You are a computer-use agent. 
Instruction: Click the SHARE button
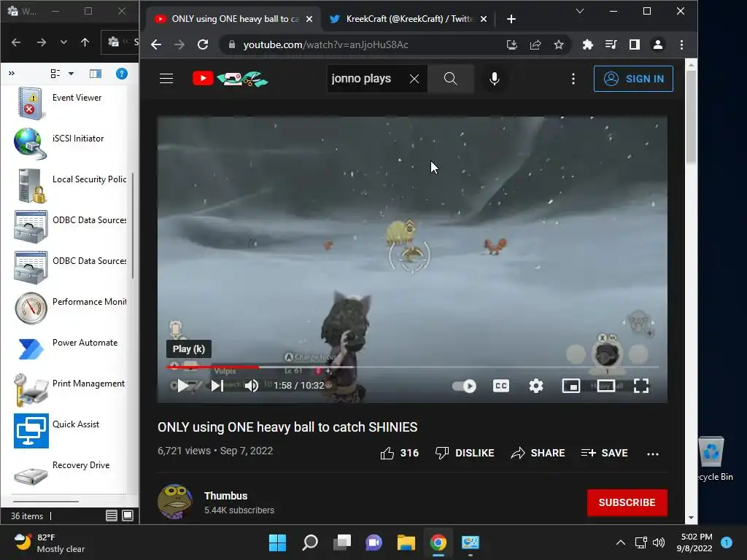pos(538,453)
